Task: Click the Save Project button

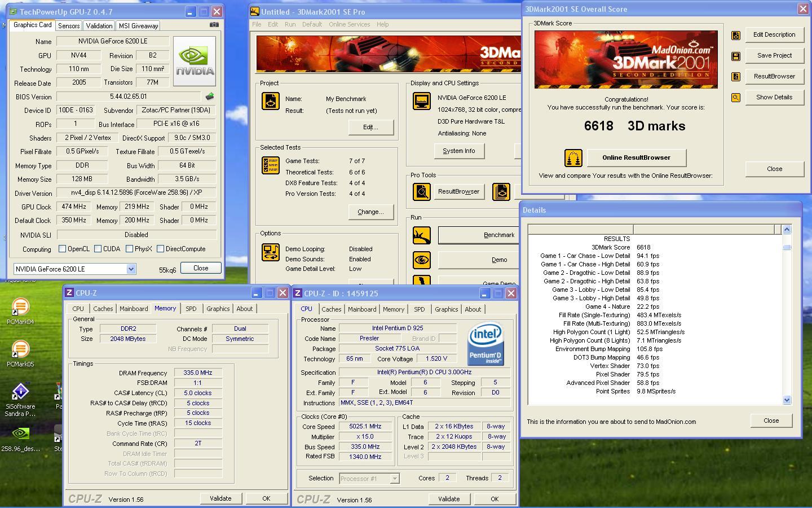Action: [x=774, y=55]
